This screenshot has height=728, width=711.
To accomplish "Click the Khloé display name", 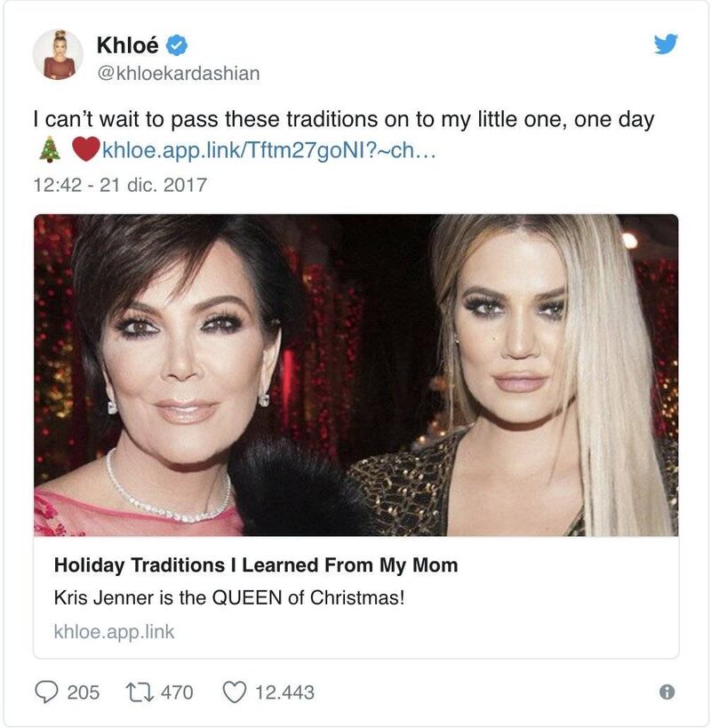I will point(128,45).
